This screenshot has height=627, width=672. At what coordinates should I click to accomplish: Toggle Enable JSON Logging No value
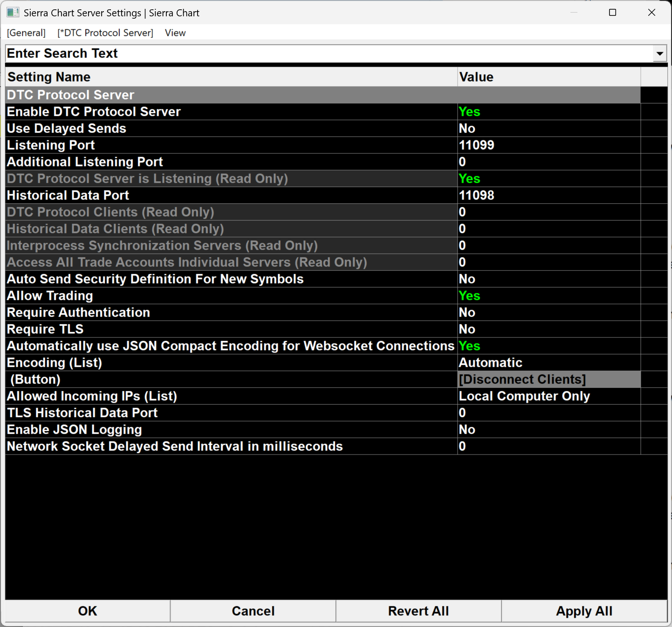(x=549, y=430)
